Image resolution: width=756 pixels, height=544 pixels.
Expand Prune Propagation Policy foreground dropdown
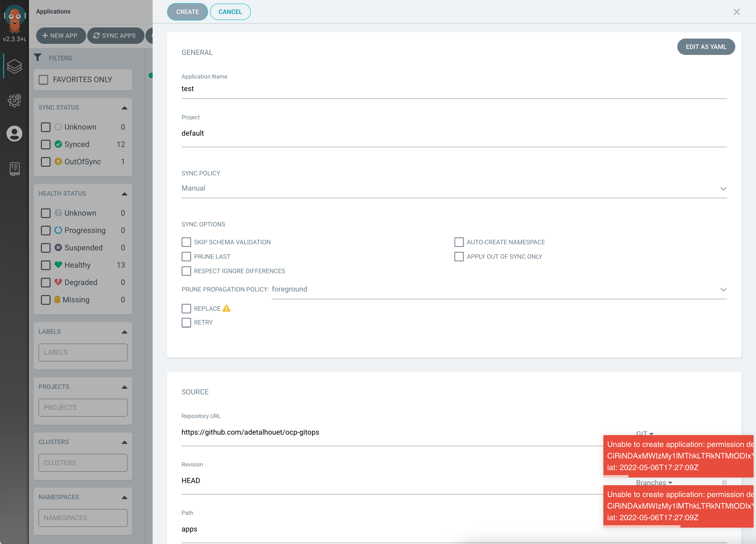499,290
